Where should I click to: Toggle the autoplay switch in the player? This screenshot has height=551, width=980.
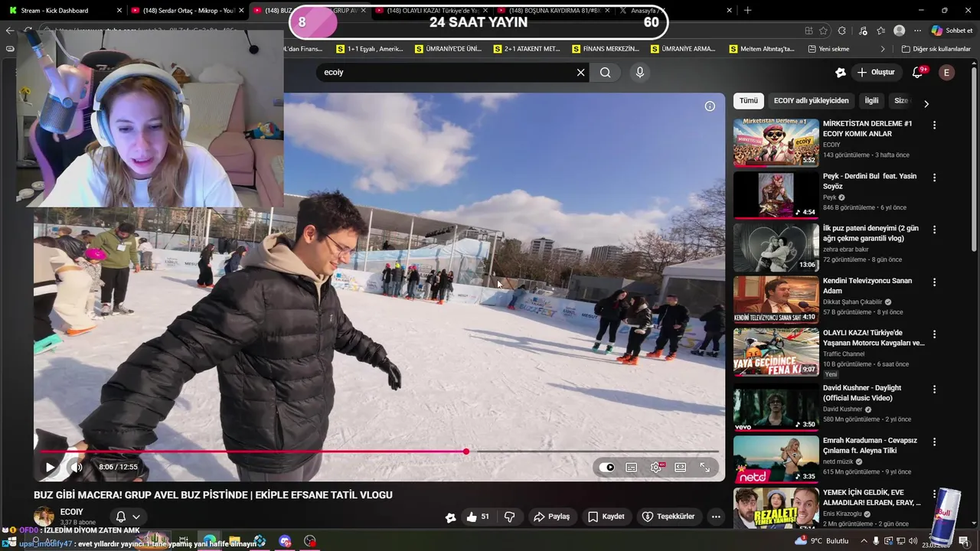pyautogui.click(x=607, y=467)
